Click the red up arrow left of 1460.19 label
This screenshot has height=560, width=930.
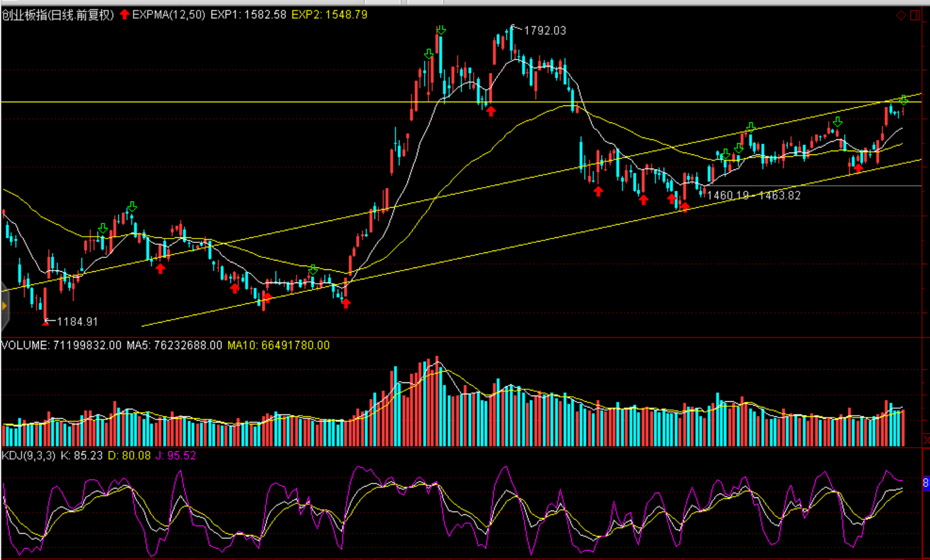(685, 207)
